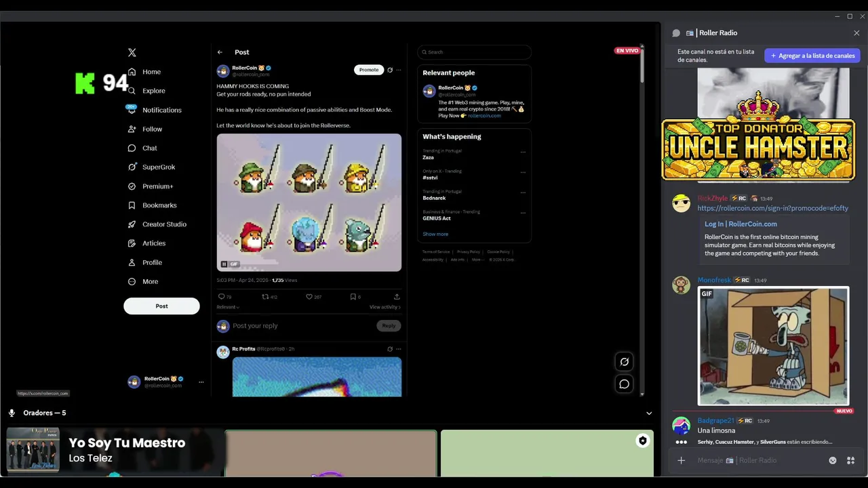Viewport: 868px width, 488px height.
Task: Pause the Hammy Hooks GIF
Action: point(224,264)
